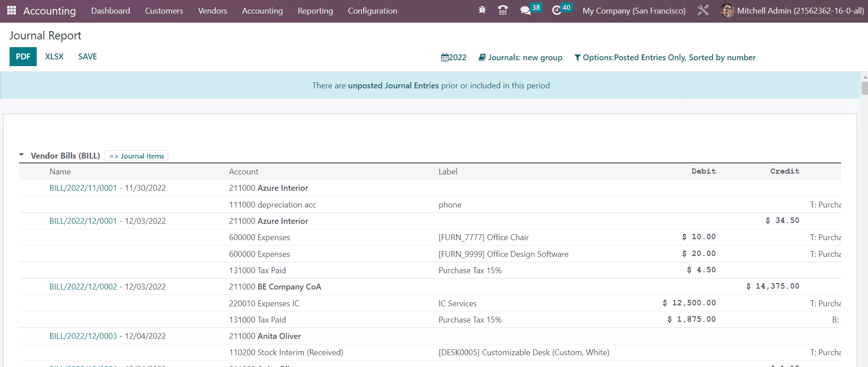Image resolution: width=868 pixels, height=367 pixels.
Task: Open the apps grid menu icon
Action: [12, 10]
